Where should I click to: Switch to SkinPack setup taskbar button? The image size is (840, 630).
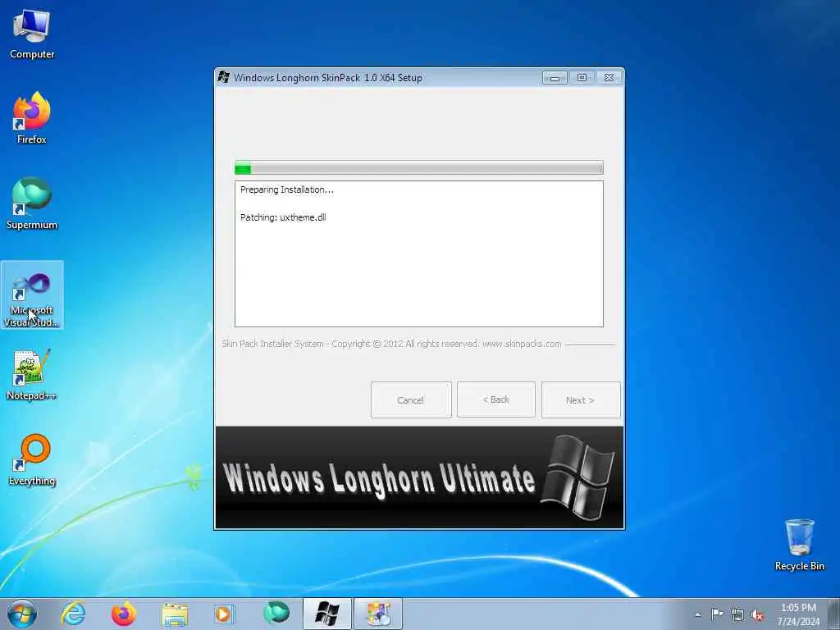click(326, 614)
